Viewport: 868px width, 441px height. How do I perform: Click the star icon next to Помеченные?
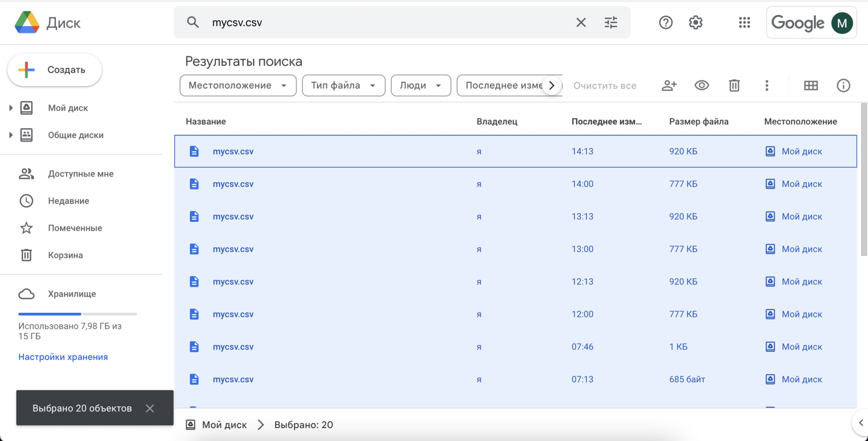[x=26, y=227]
